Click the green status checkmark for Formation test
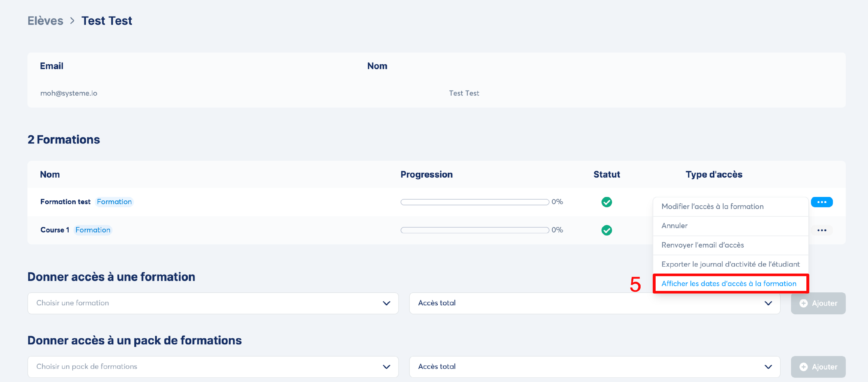868x382 pixels. click(x=606, y=202)
